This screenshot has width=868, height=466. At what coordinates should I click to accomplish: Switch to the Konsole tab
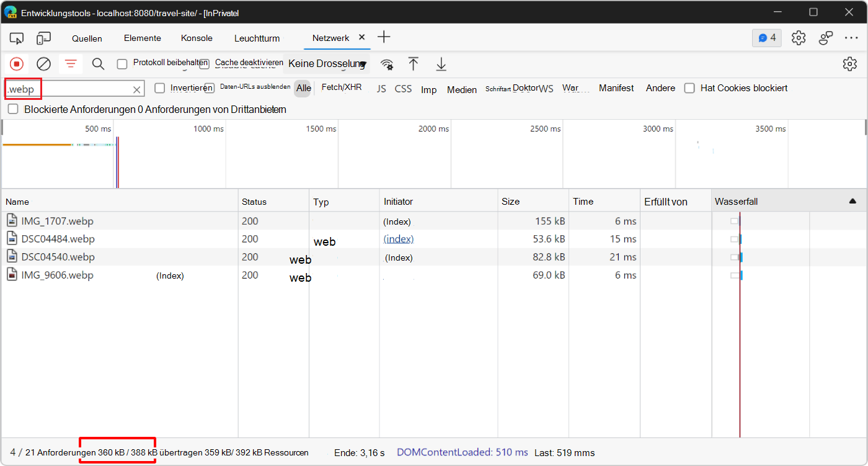(197, 38)
